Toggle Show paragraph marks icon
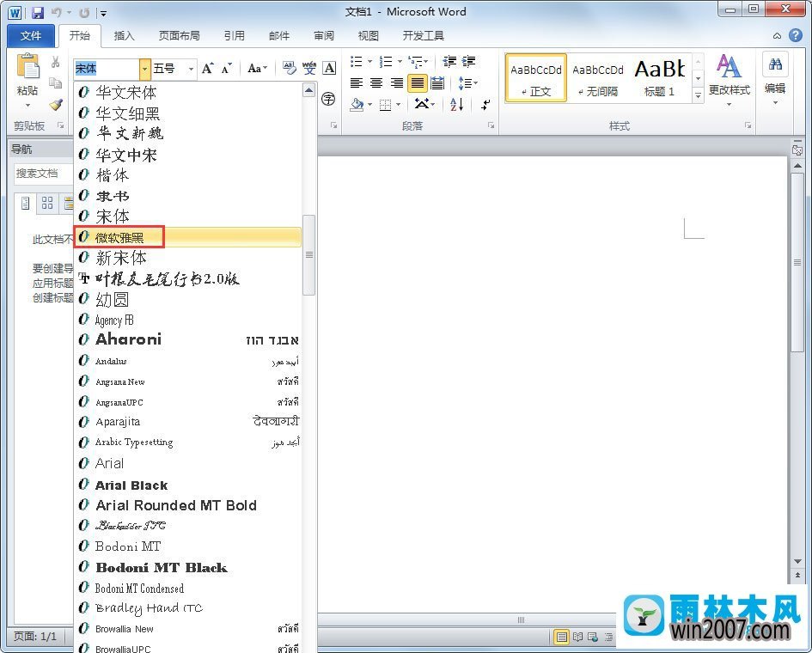Screen dimensions: 812x653 pos(485,105)
